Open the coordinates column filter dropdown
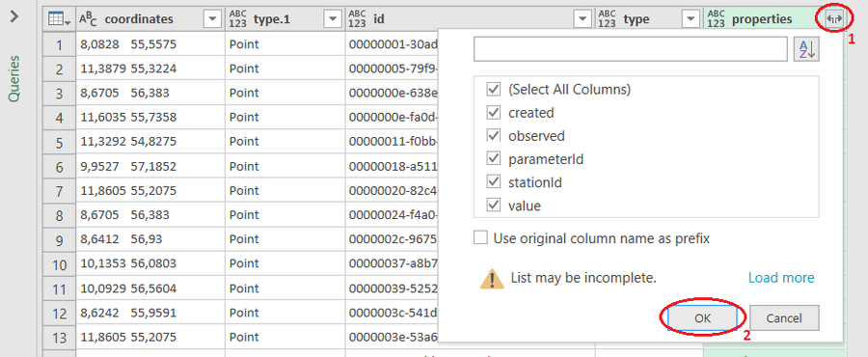The width and height of the screenshot is (868, 357). tap(212, 19)
